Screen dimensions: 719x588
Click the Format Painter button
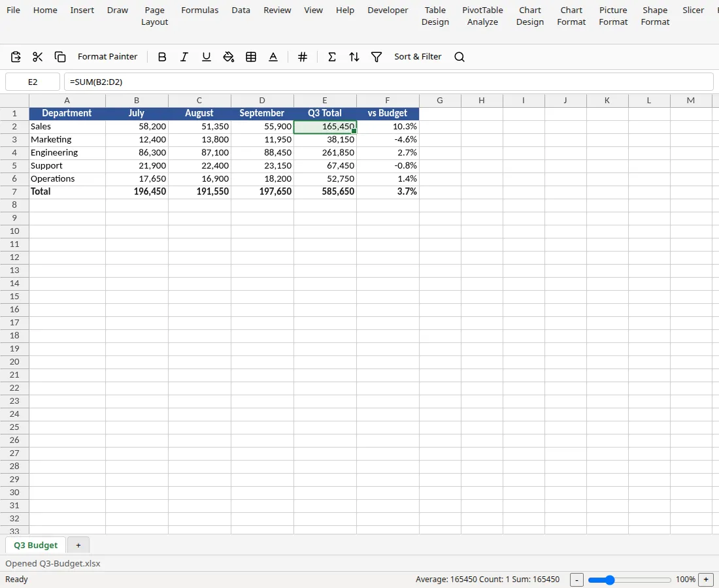pos(107,57)
